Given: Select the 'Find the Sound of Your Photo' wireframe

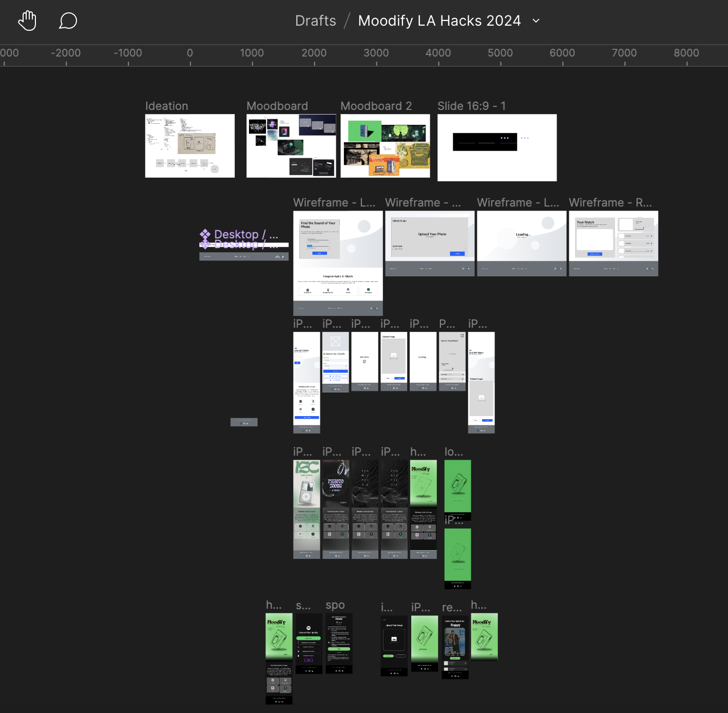Looking at the screenshot, I should tap(338, 263).
